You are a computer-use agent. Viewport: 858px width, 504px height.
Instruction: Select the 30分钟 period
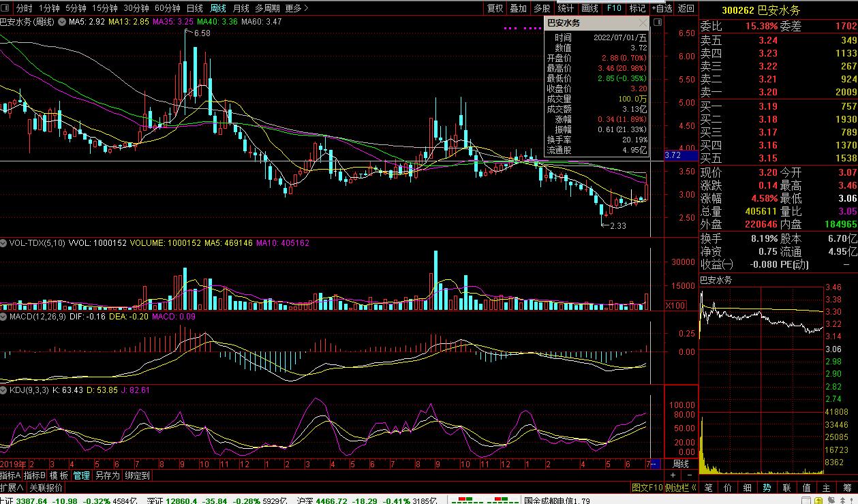(x=136, y=8)
